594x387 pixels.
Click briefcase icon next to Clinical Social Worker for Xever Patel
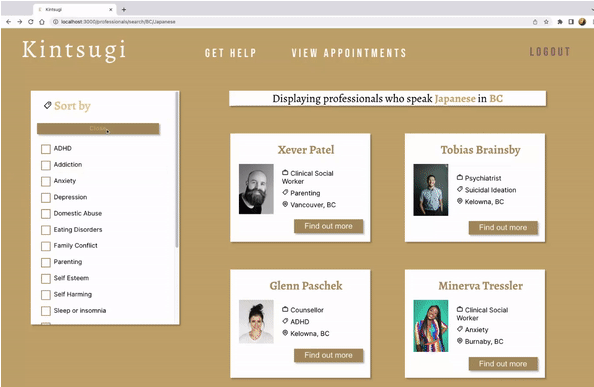285,173
